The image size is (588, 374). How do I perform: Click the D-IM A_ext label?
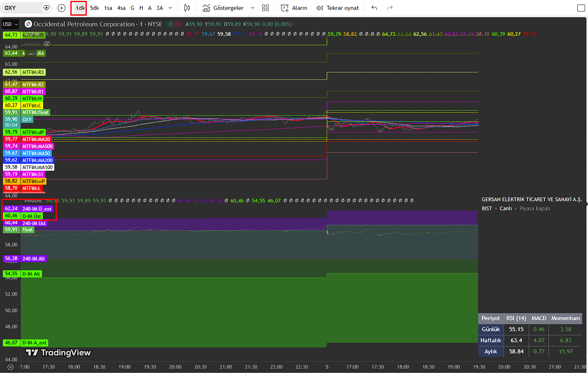(x=35, y=343)
